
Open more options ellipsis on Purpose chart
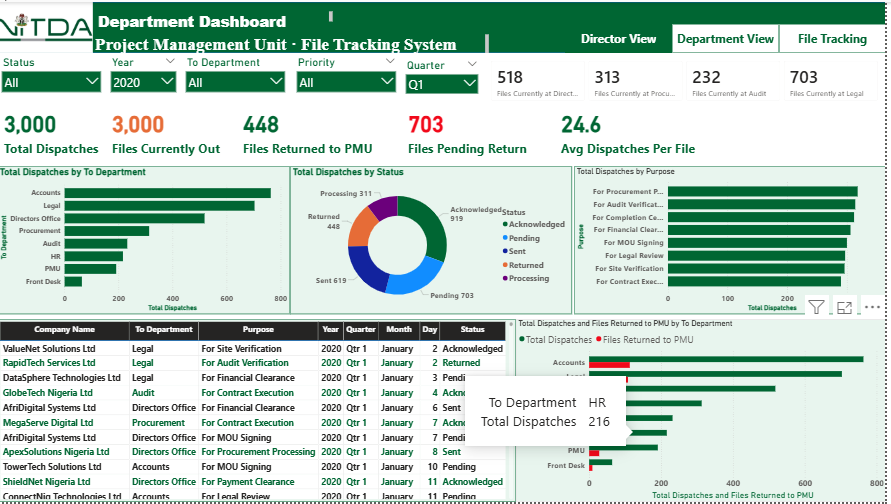coord(872,307)
